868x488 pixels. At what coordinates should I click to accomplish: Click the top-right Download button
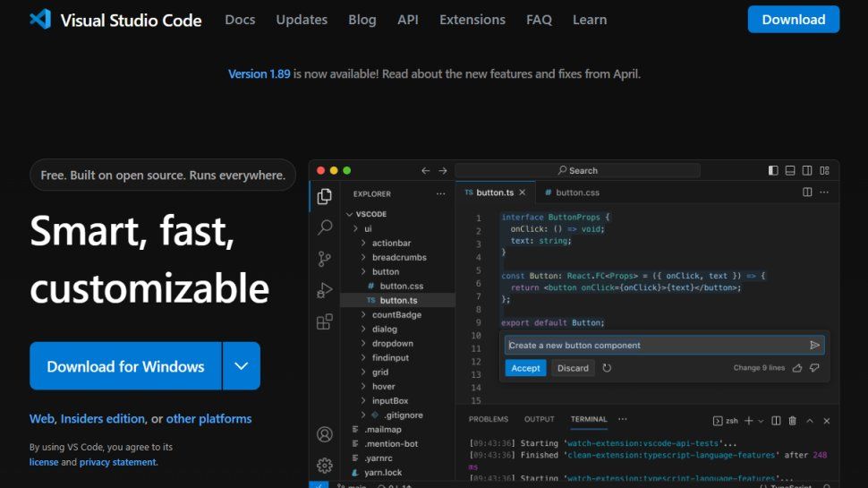coord(793,20)
